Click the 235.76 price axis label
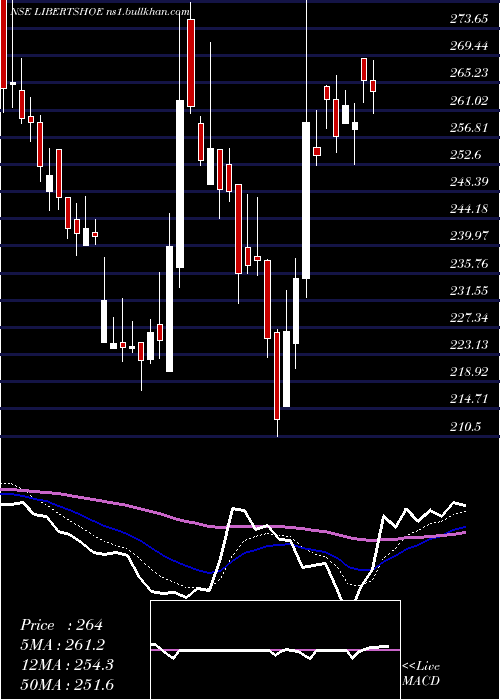The width and height of the screenshot is (500, 700). point(469,264)
